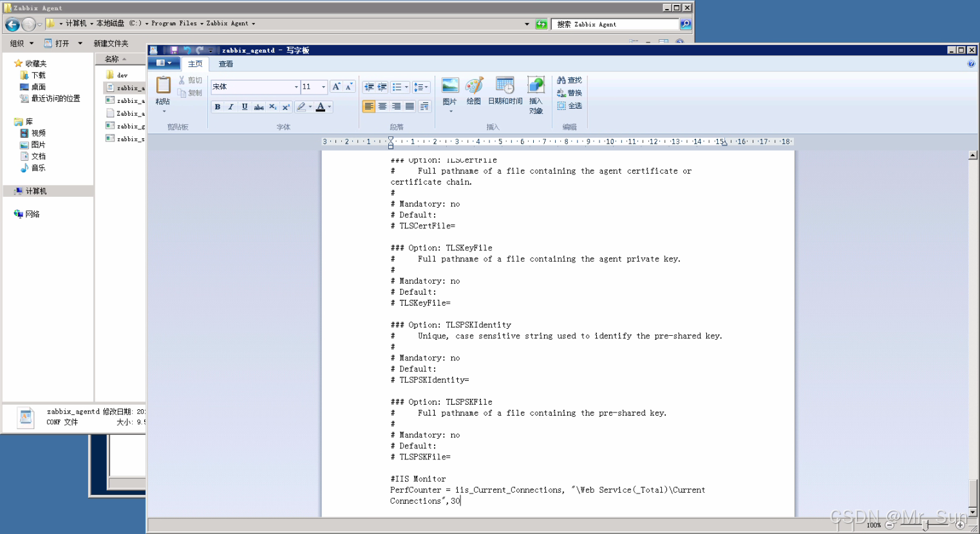Click 新建文件夹 (New folder) in Explorer
980x534 pixels.
[x=111, y=44]
